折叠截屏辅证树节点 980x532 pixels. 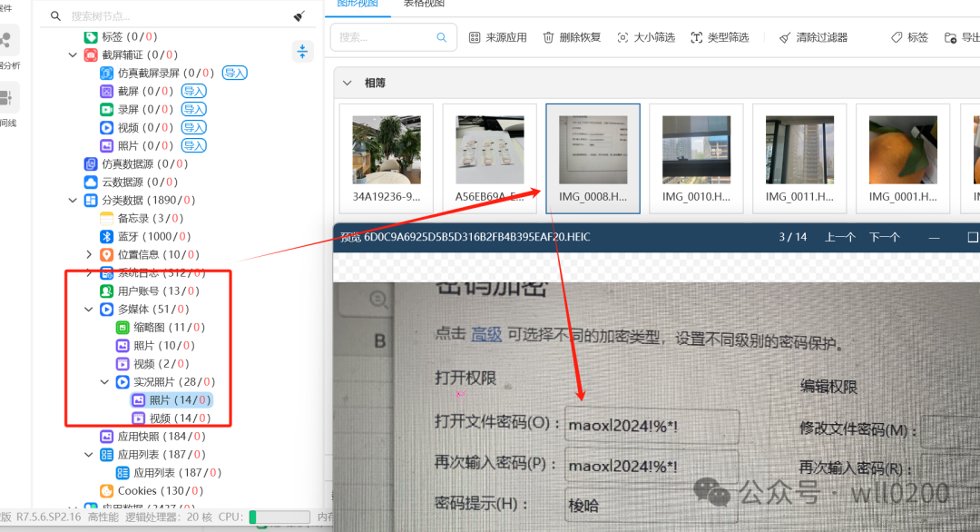(73, 54)
